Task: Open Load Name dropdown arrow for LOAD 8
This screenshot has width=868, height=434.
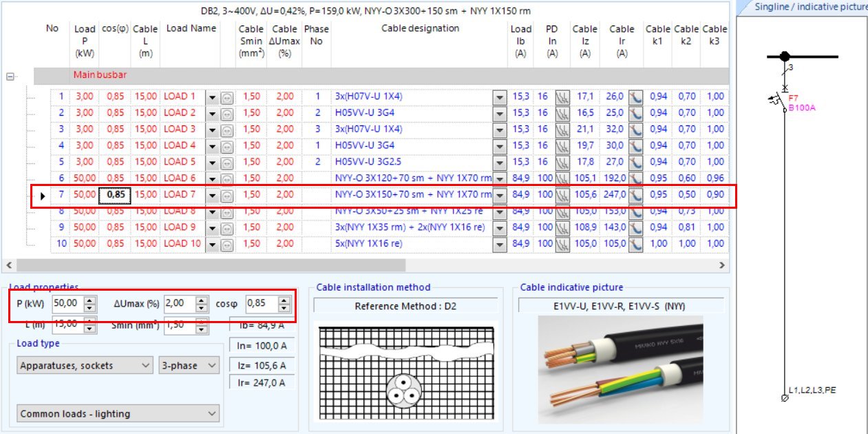Action: (x=212, y=211)
